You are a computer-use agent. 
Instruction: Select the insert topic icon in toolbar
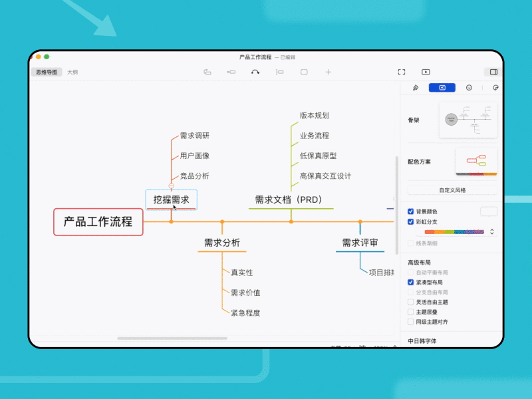pyautogui.click(x=208, y=72)
